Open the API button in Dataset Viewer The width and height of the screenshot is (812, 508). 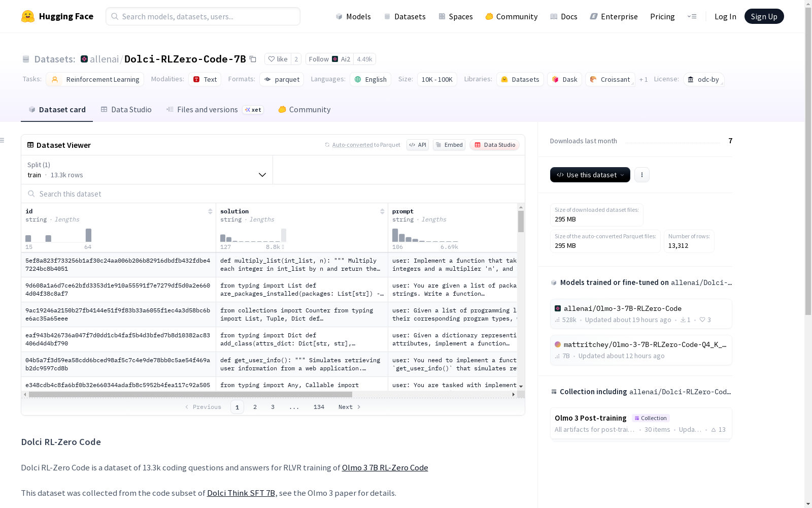click(418, 145)
